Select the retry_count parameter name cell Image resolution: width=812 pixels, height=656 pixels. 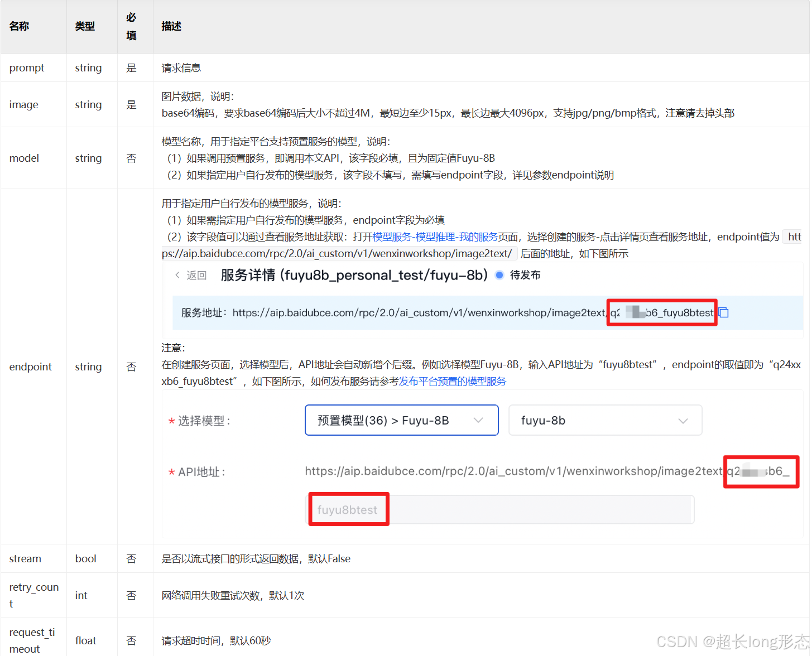pyautogui.click(x=34, y=595)
